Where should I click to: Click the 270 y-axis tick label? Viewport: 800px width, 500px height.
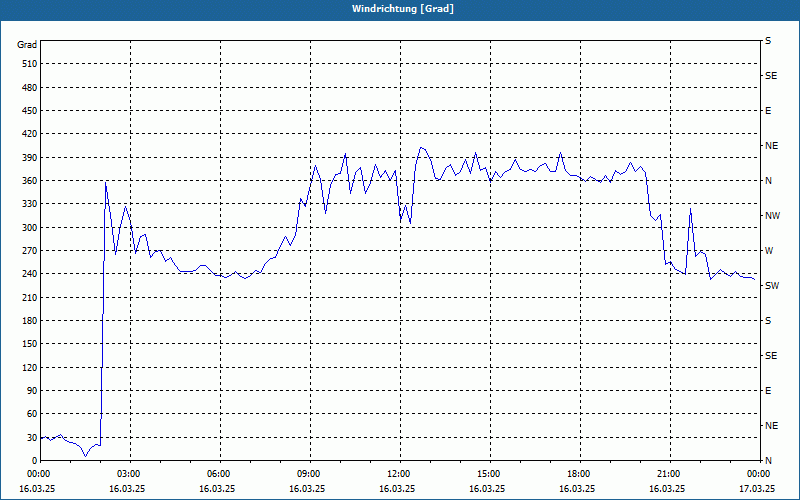[x=29, y=251]
